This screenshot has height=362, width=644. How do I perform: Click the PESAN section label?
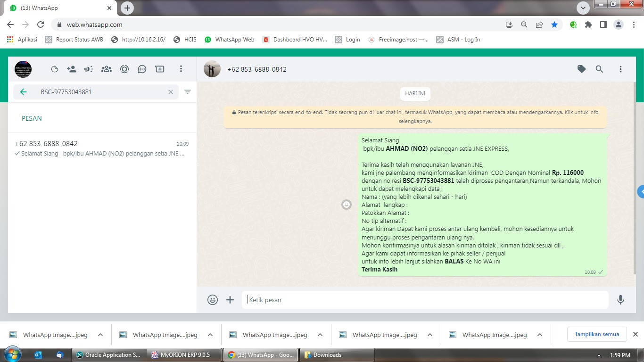32,118
